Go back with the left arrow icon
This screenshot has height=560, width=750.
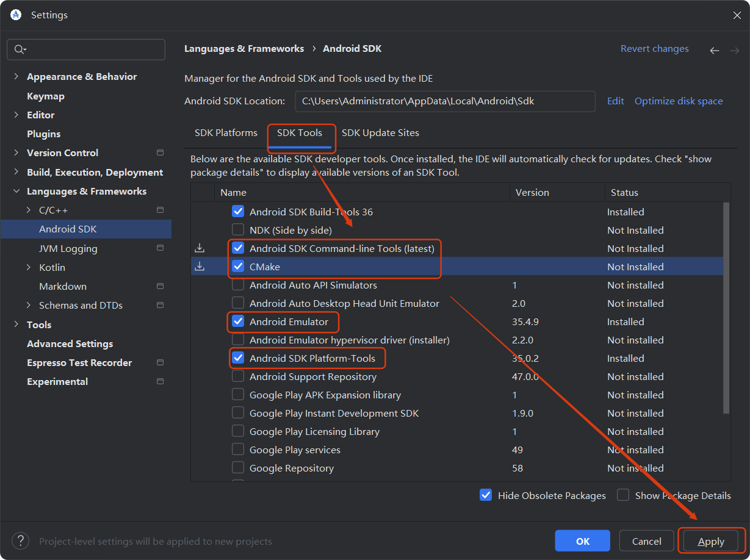(x=714, y=51)
